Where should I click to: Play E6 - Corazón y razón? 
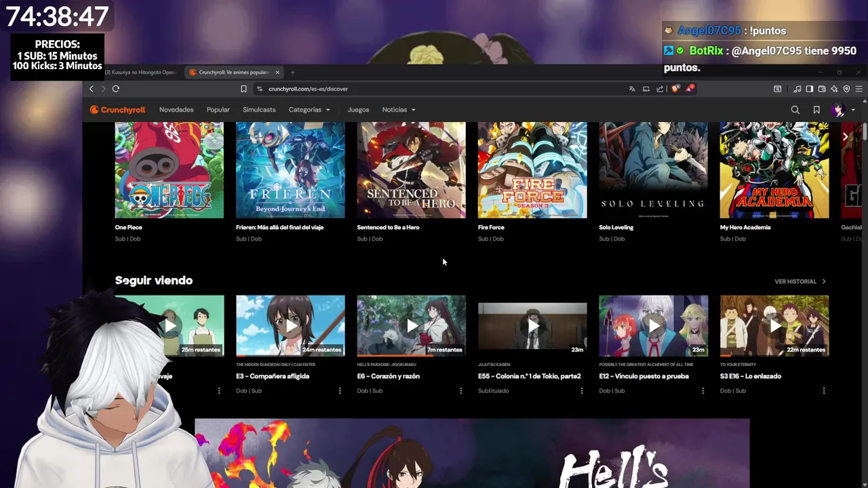[x=412, y=326]
